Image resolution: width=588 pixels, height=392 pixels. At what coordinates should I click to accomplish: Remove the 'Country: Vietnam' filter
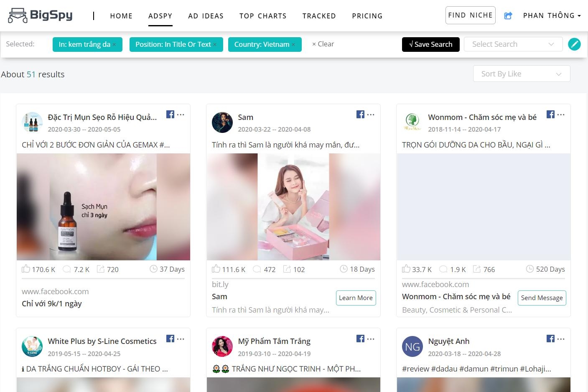click(x=293, y=45)
